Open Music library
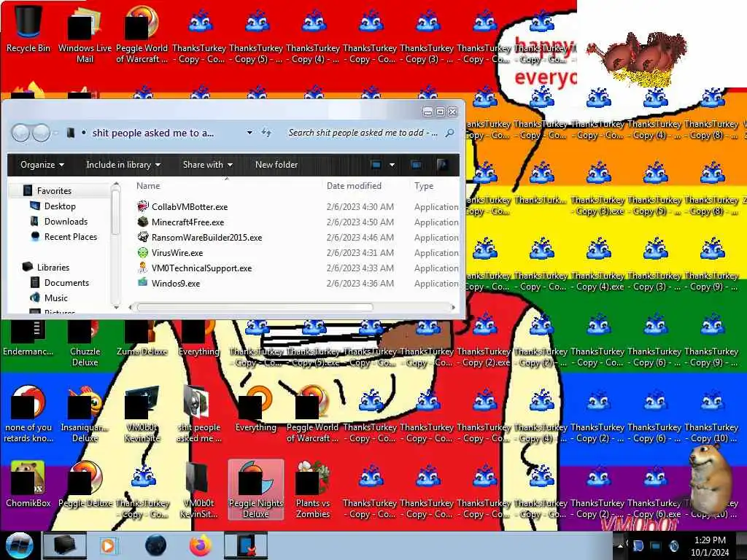 (x=55, y=297)
